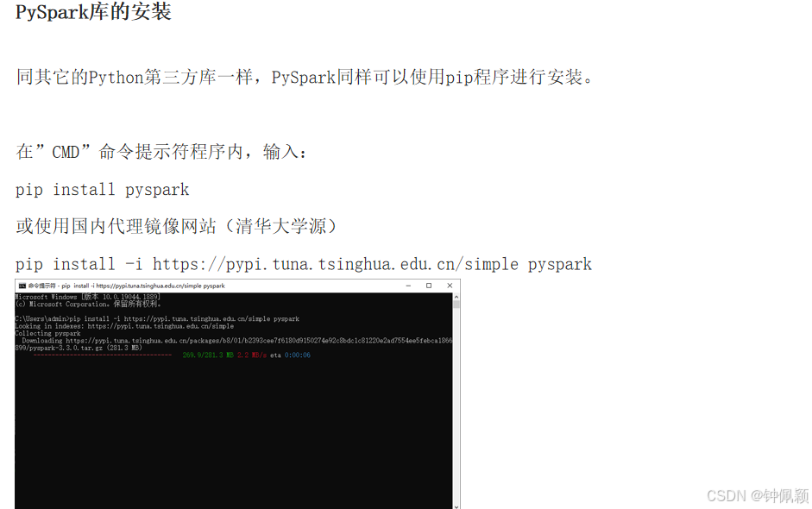The height and width of the screenshot is (509, 812).
Task: Click the CMD window title text
Action: pos(126,286)
